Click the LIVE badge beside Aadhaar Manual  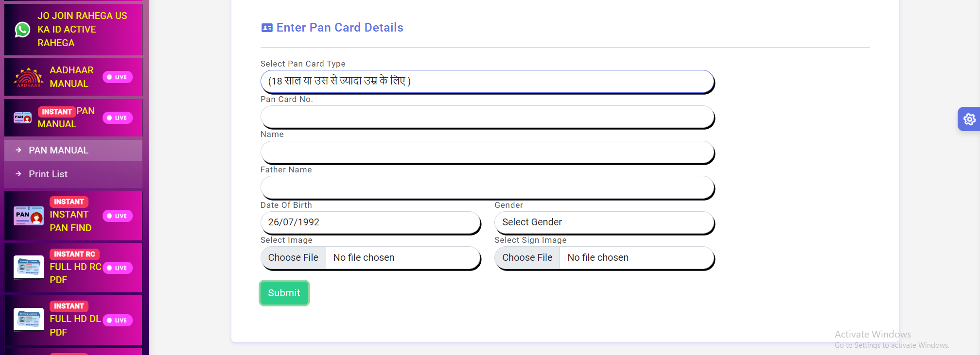pyautogui.click(x=117, y=77)
